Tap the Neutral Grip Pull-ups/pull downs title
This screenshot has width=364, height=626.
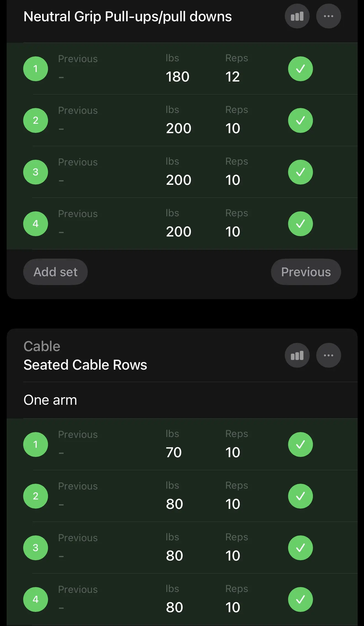coord(127,17)
